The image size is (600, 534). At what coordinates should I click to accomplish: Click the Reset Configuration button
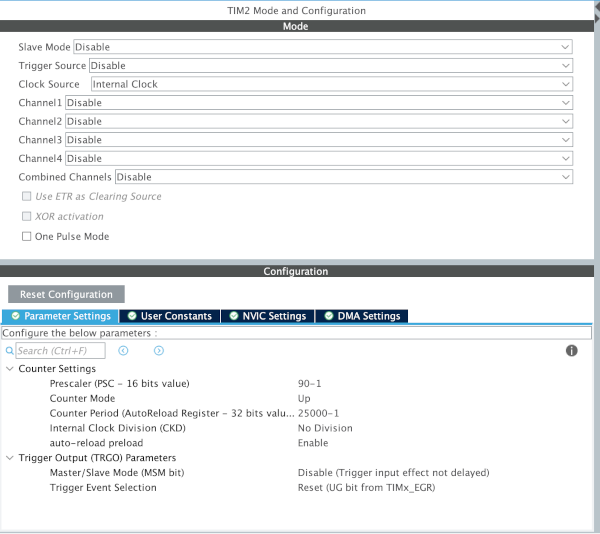point(66,295)
